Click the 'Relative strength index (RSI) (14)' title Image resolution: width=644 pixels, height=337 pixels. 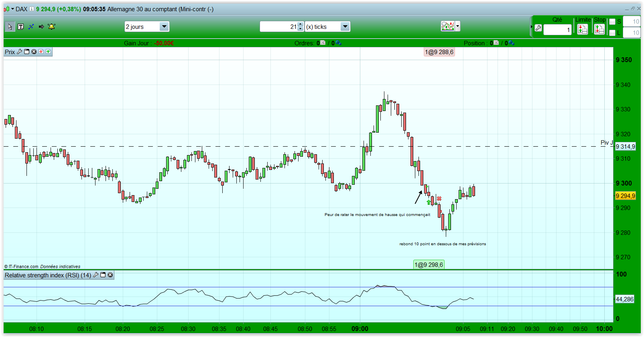point(48,275)
